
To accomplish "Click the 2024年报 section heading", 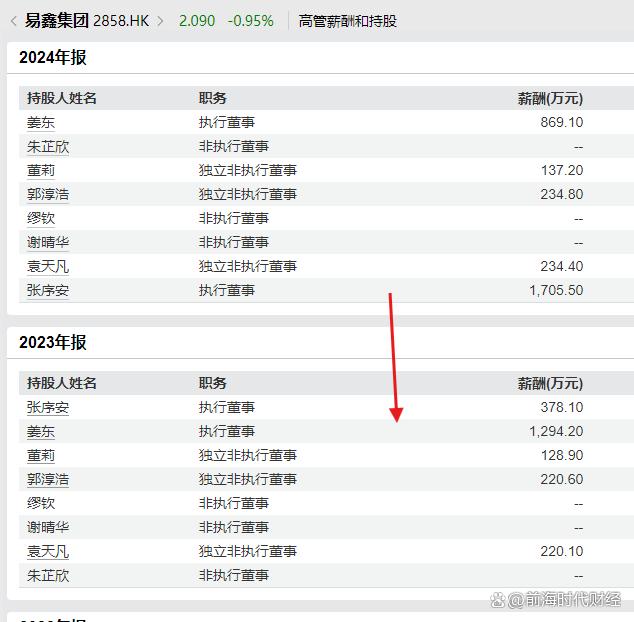I will [x=53, y=57].
